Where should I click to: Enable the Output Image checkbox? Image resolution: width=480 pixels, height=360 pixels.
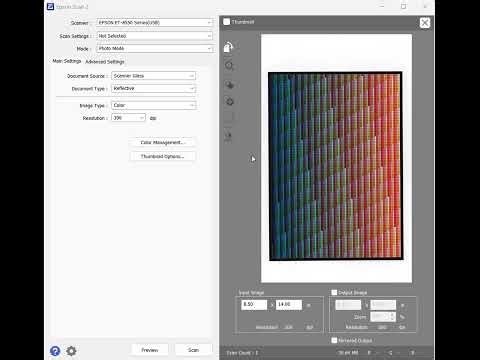coord(334,292)
